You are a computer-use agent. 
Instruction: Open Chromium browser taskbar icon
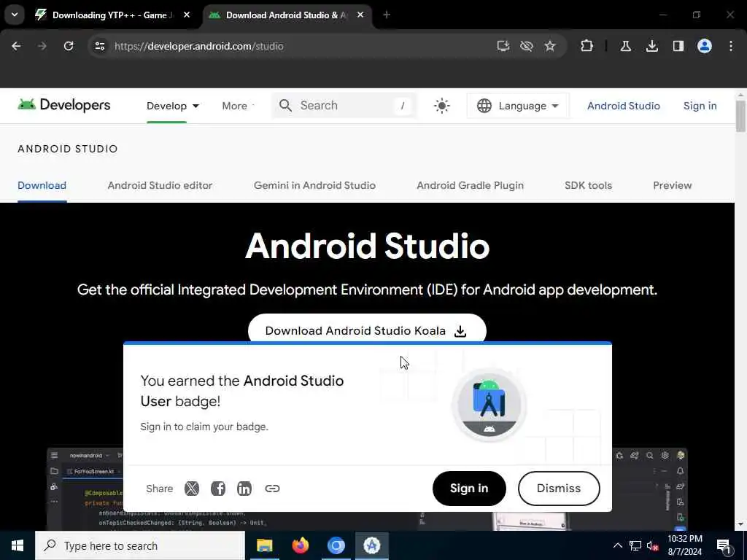(336, 545)
